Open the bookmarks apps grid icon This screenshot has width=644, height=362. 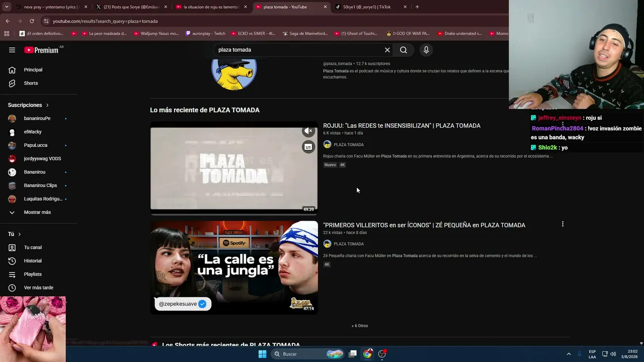[x=7, y=34]
